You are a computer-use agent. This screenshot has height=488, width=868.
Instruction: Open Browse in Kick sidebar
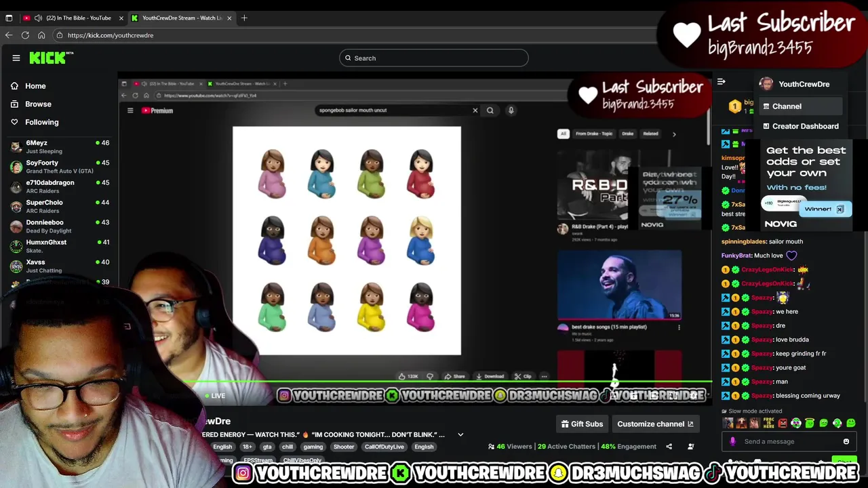(31, 104)
